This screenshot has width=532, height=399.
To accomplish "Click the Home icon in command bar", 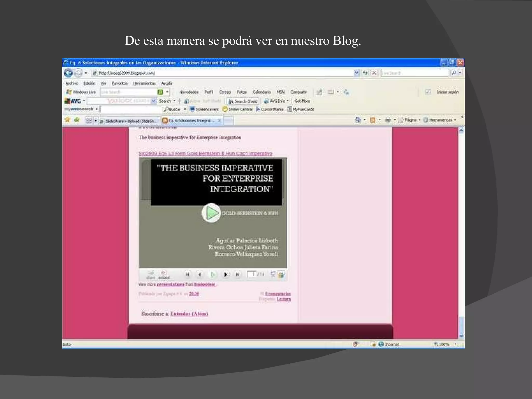I will (x=358, y=120).
